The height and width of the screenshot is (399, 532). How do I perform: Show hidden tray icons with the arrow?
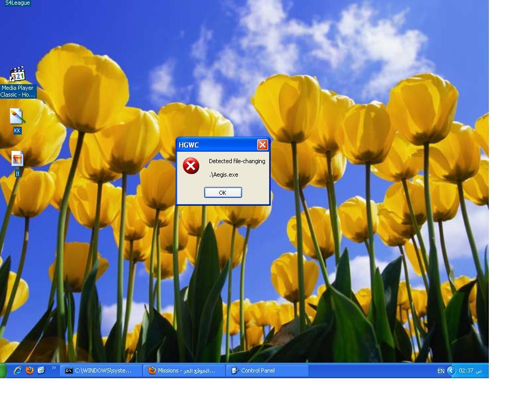pos(451,370)
